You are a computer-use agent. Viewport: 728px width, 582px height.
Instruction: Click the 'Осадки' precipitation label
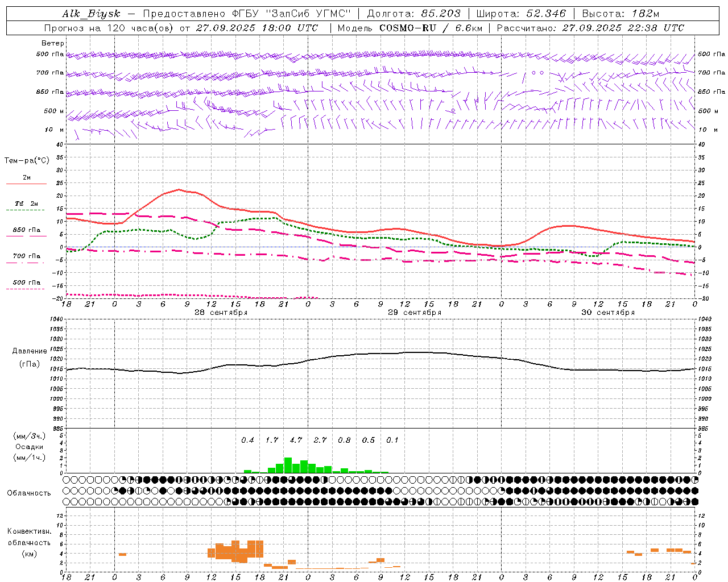point(30,447)
